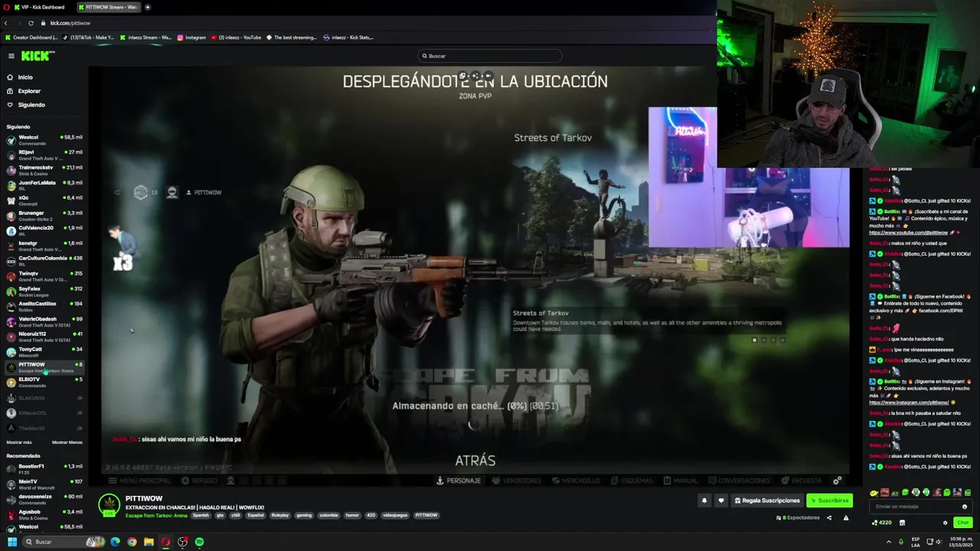Open chat settings gear icon
Image resolution: width=980 pixels, height=551 pixels.
(x=945, y=523)
